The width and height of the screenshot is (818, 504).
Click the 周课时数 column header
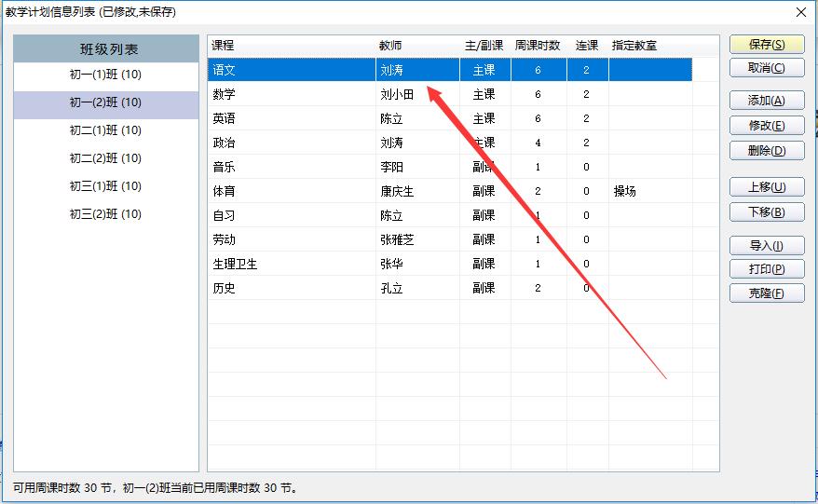coord(538,46)
